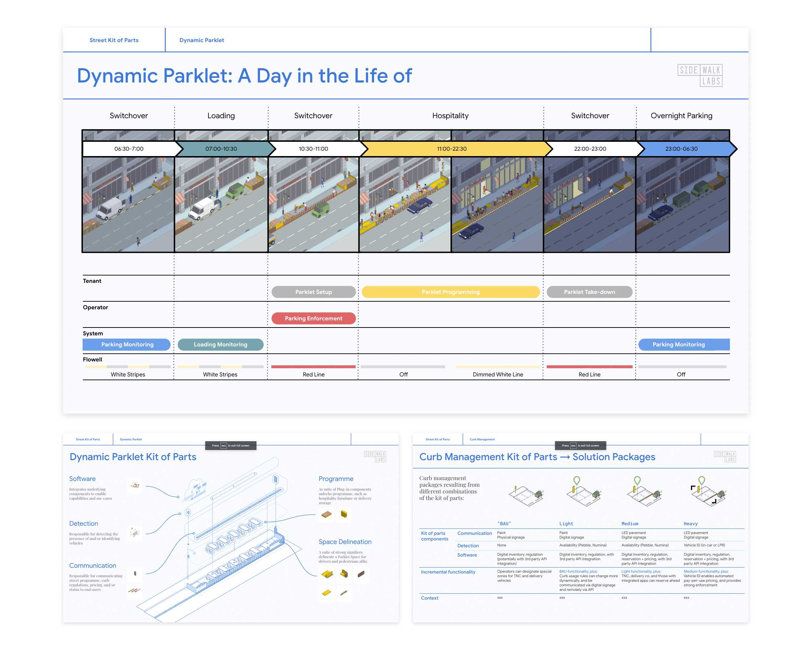Click the Dimmed White Line Flowell bar

(498, 367)
